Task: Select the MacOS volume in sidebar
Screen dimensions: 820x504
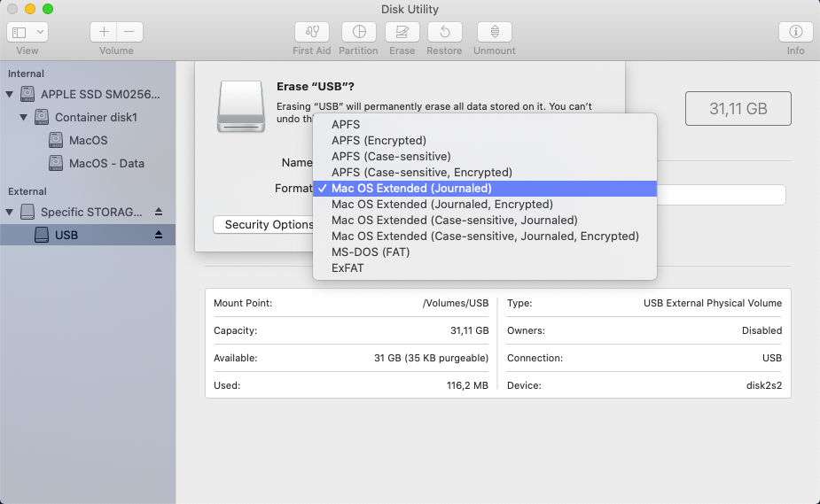Action: point(88,141)
